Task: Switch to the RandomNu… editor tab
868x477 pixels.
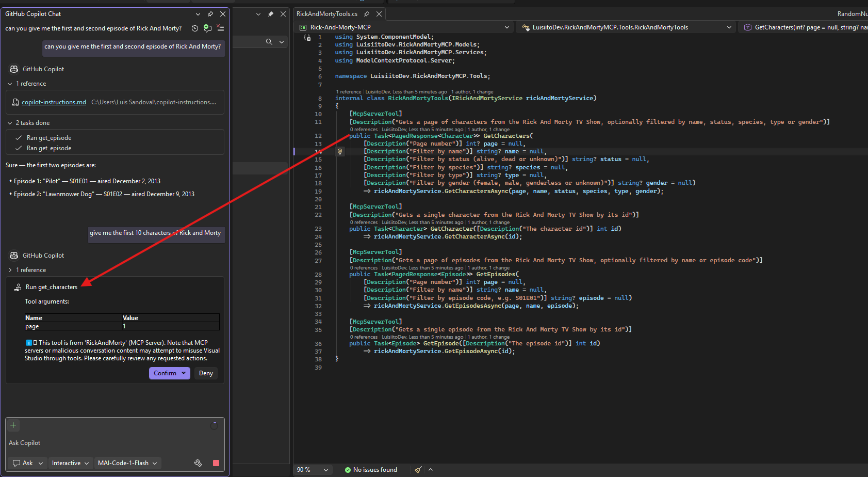Action: 852,14
